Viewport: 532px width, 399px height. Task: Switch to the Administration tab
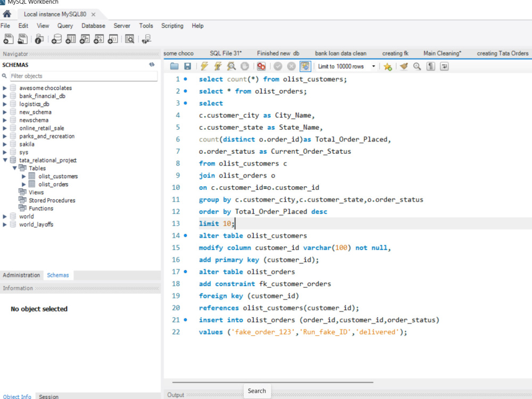tap(21, 275)
